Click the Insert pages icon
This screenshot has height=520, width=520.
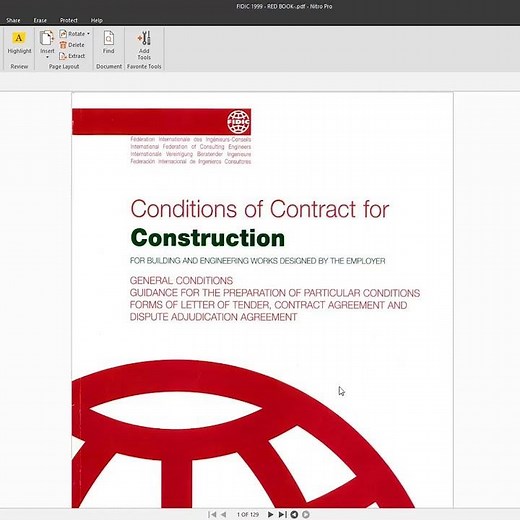click(47, 38)
